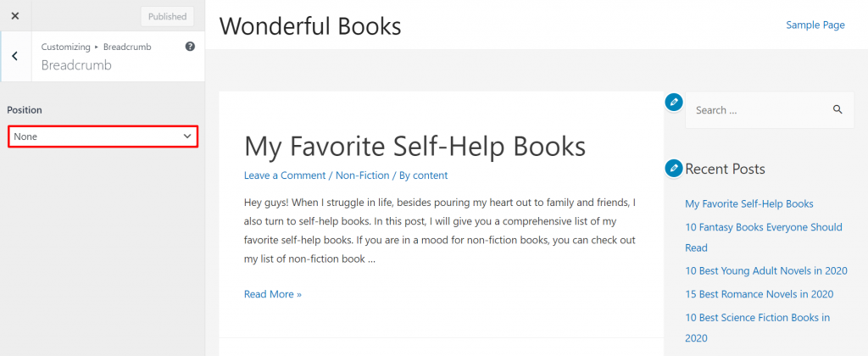Image resolution: width=868 pixels, height=356 pixels.
Task: Click the content author link
Action: coord(430,175)
